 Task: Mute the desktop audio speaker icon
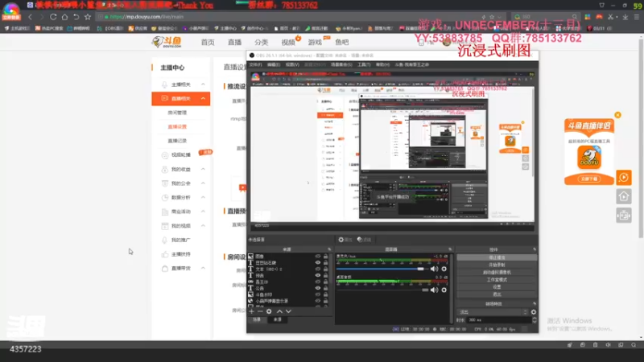(x=434, y=290)
